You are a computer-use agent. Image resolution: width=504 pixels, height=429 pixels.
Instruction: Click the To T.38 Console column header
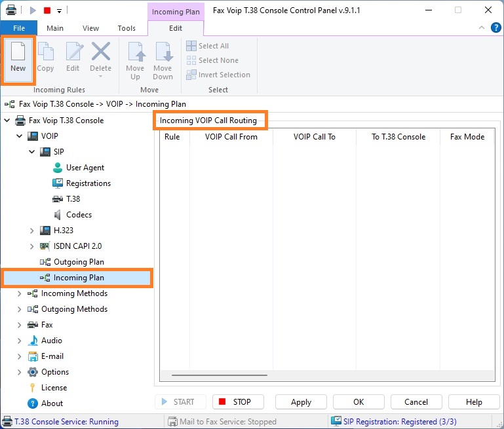click(398, 137)
